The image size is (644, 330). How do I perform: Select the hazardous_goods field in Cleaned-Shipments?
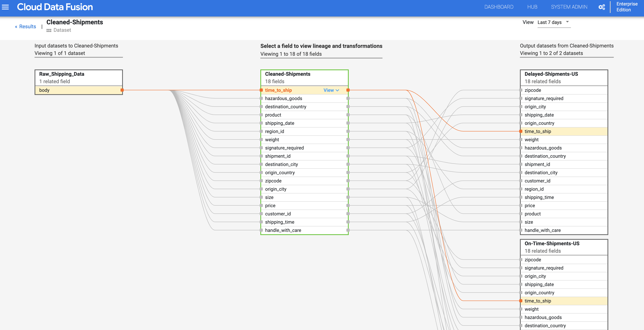tap(284, 98)
